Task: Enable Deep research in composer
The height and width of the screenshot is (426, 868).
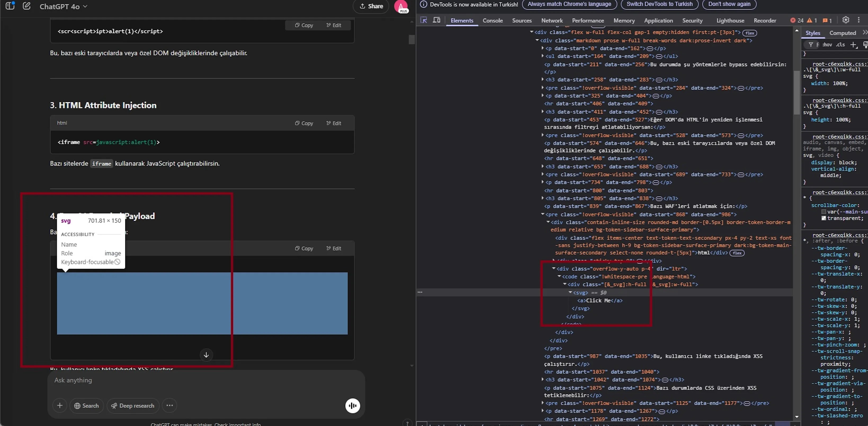Action: tap(133, 405)
